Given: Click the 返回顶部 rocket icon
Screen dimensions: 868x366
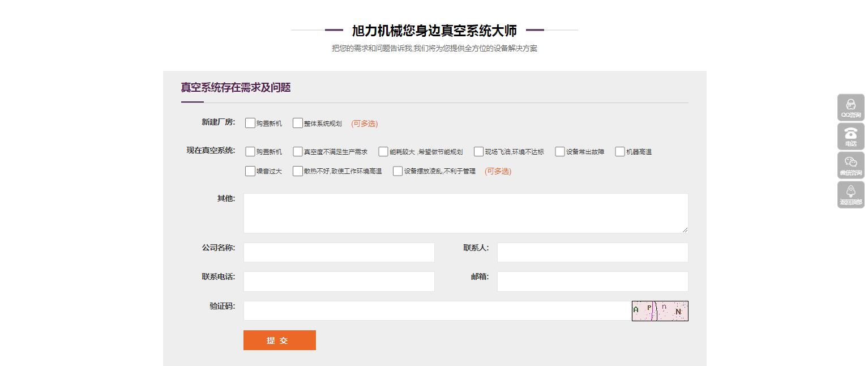Looking at the screenshot, I should click(x=850, y=194).
